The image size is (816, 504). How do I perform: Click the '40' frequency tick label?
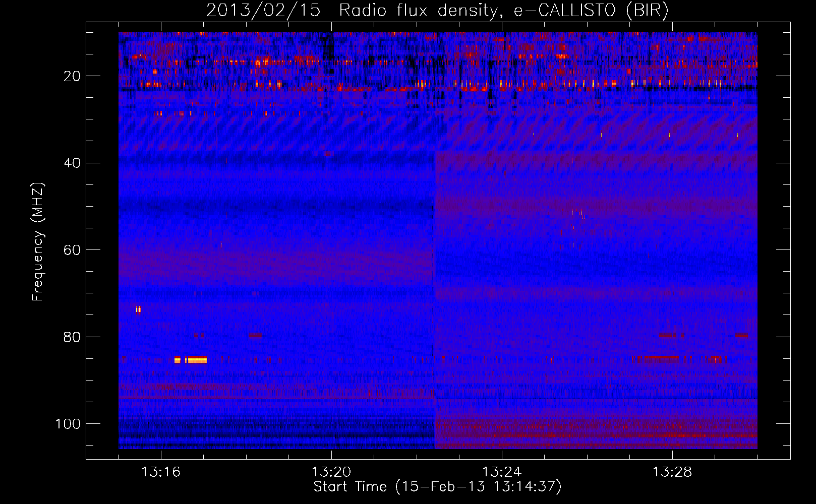pos(73,163)
